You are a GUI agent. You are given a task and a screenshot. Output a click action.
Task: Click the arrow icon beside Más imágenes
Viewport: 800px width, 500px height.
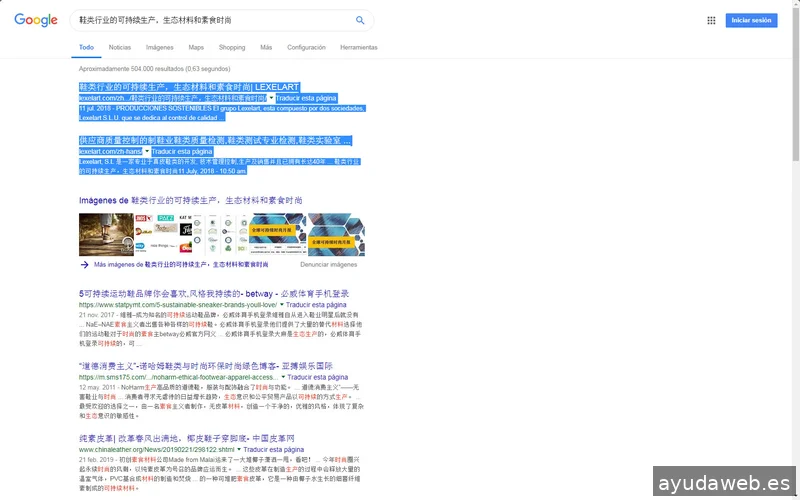pyautogui.click(x=85, y=265)
